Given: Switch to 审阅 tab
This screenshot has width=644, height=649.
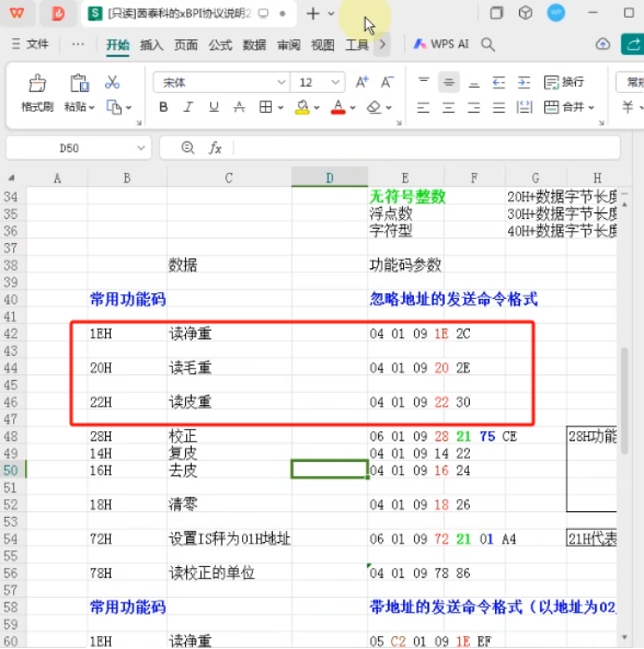Looking at the screenshot, I should [x=288, y=45].
